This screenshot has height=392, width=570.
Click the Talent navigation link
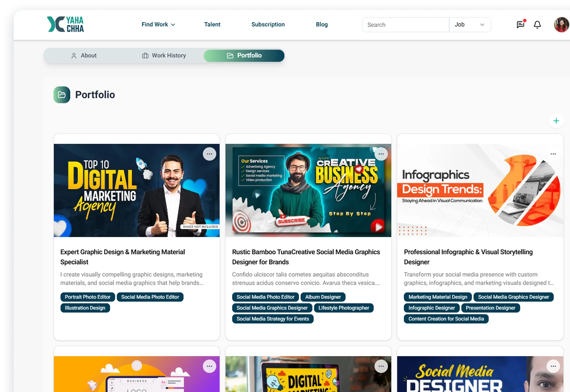212,25
